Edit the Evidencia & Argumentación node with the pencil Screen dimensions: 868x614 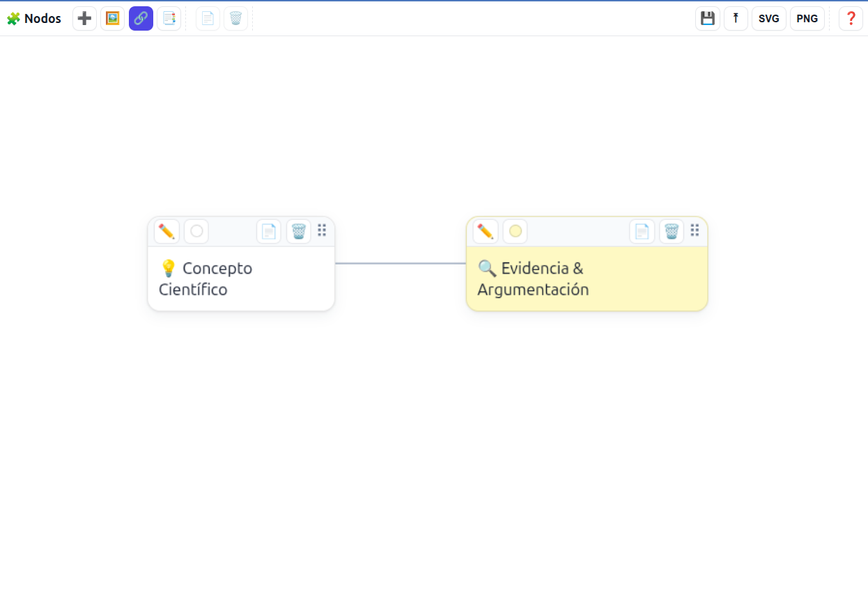click(486, 231)
